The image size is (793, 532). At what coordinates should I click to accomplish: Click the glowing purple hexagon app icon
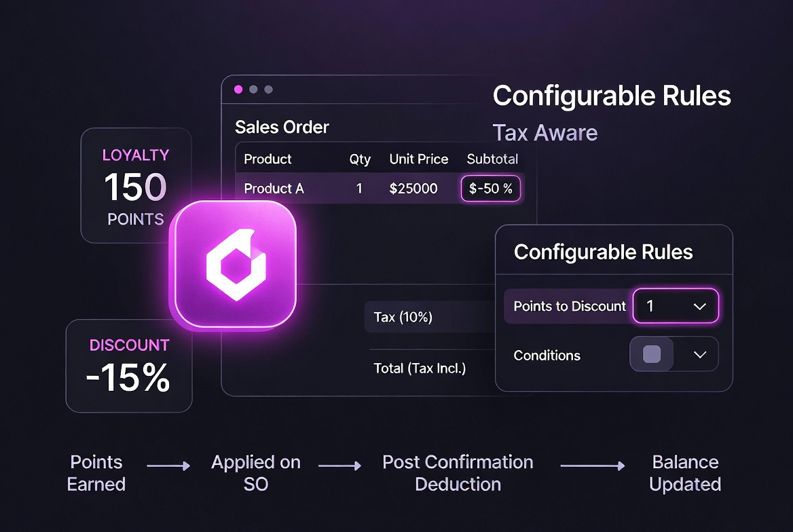click(x=236, y=265)
